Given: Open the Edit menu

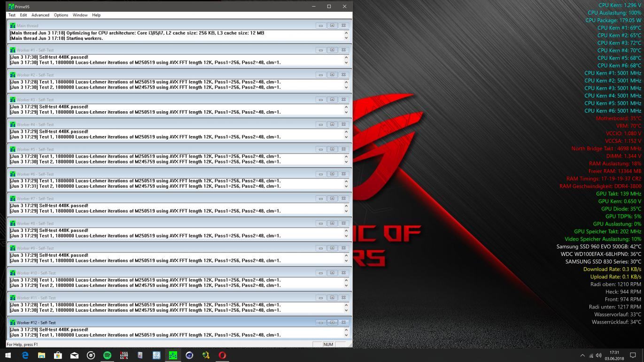Looking at the screenshot, I should coord(23,15).
